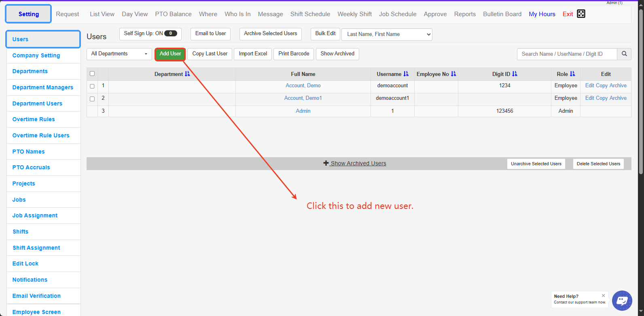The width and height of the screenshot is (644, 316).
Task: Sort users by Username sort icon
Action: [x=406, y=74]
